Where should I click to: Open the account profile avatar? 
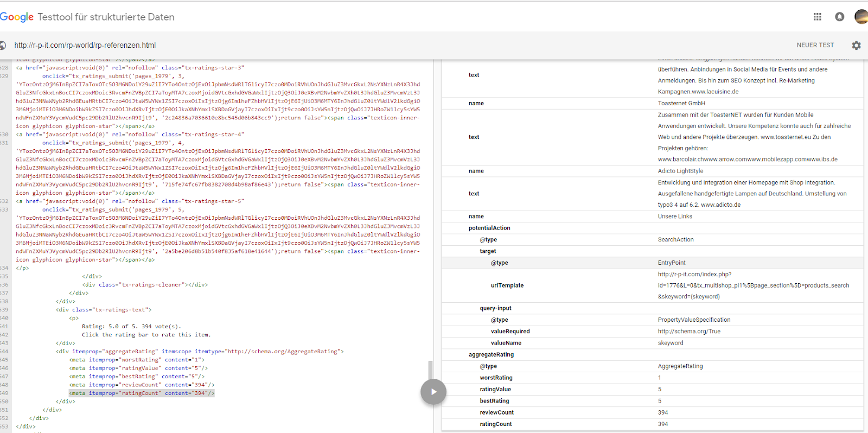click(x=861, y=17)
